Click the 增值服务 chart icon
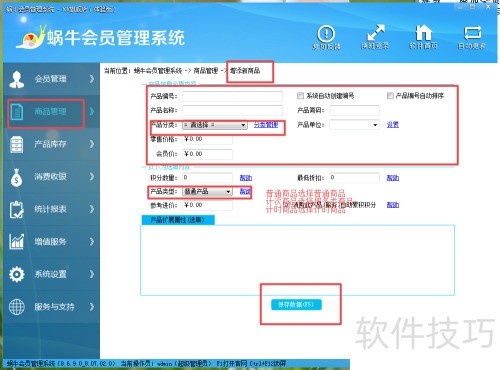This screenshot has width=500, height=370. tap(17, 242)
